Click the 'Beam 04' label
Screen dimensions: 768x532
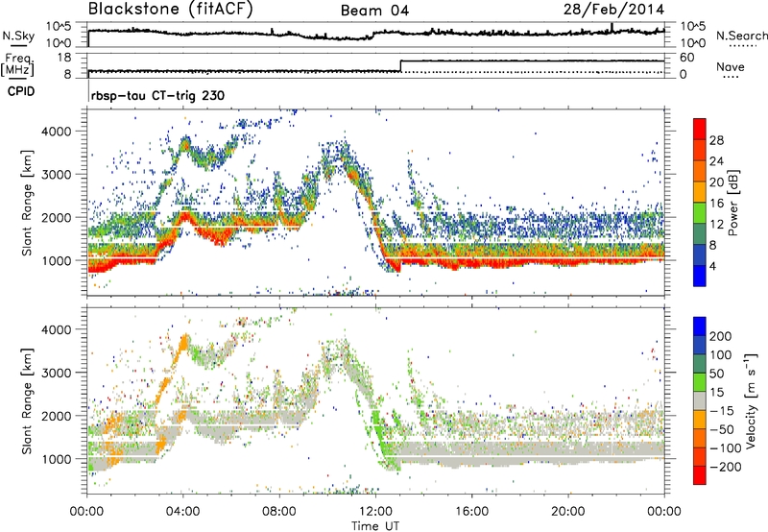tap(374, 11)
